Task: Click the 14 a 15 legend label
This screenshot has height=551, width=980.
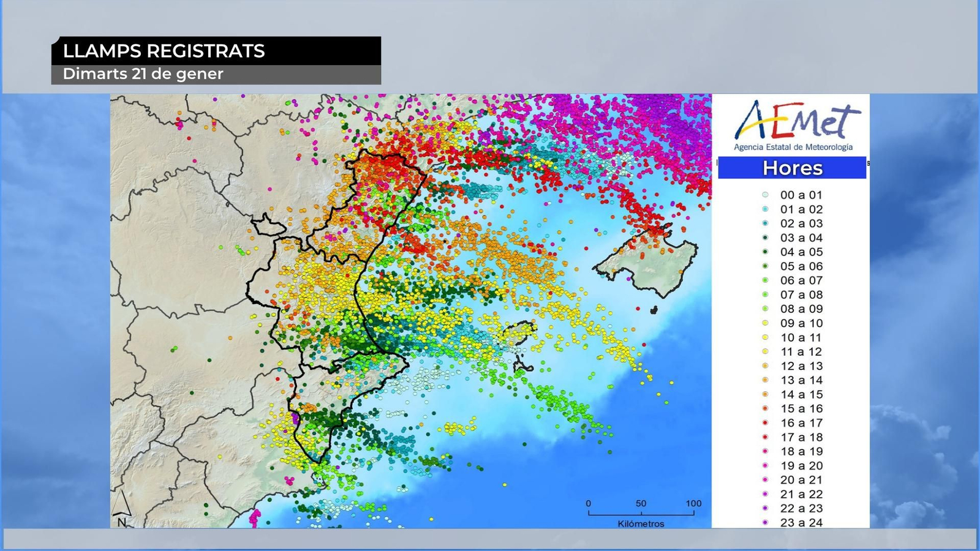Action: pos(801,394)
